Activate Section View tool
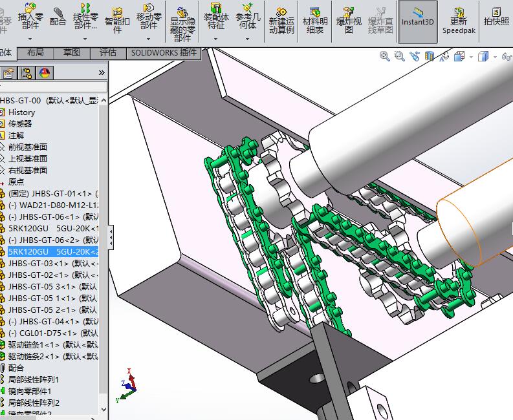The image size is (513, 420). [430, 56]
